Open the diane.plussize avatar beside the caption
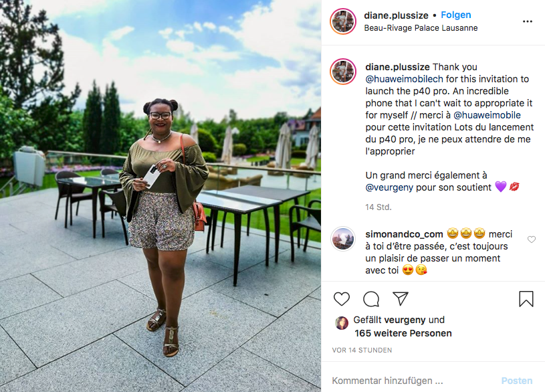545x392 pixels. 343,72
